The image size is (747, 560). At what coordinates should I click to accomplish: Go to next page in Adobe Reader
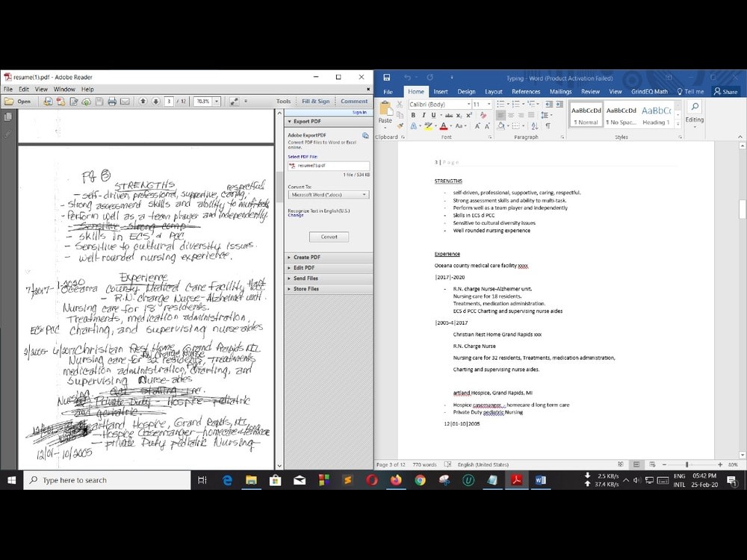pyautogui.click(x=155, y=102)
